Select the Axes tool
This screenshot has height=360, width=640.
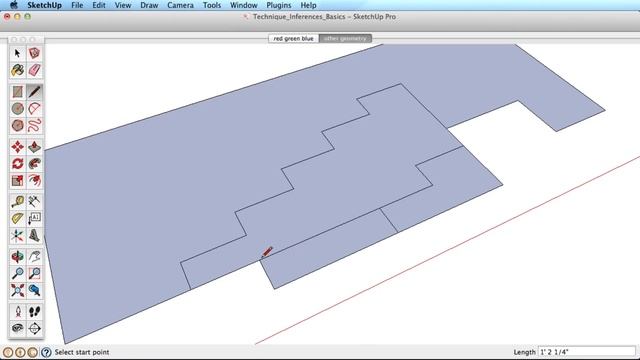(17, 236)
